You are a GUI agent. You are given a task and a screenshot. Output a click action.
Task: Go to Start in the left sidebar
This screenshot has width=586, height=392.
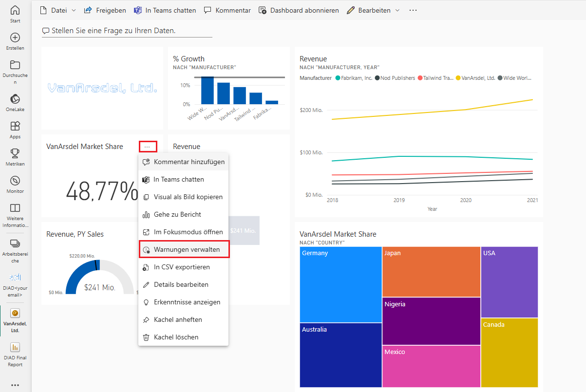(x=15, y=14)
